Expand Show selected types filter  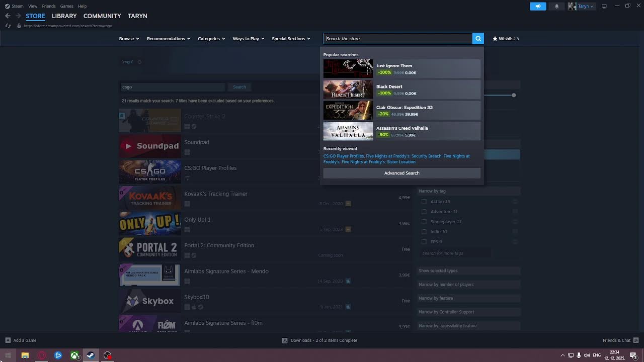point(468,270)
